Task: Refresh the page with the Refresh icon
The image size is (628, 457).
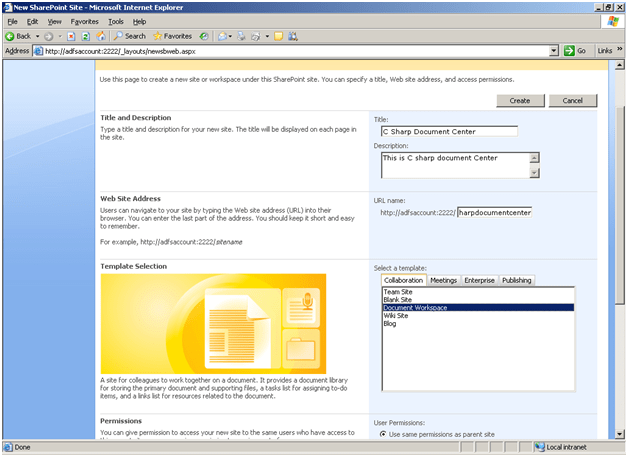Action: [x=85, y=36]
